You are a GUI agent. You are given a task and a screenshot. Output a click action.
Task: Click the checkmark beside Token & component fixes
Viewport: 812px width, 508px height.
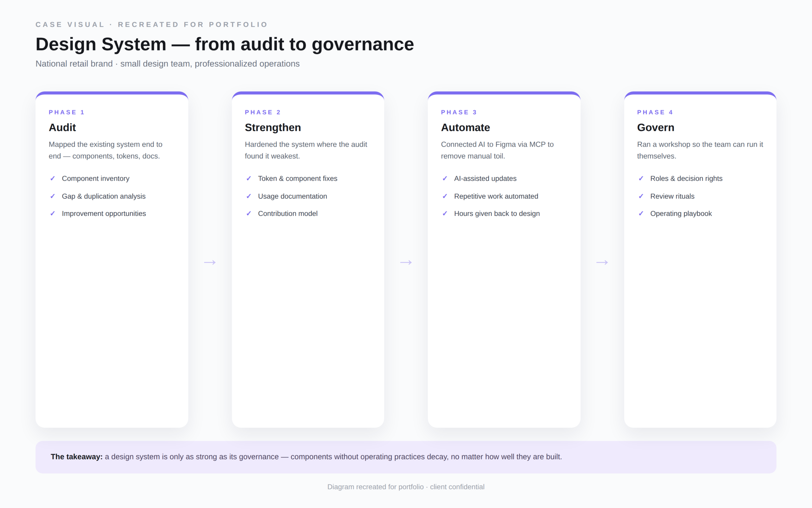click(249, 178)
